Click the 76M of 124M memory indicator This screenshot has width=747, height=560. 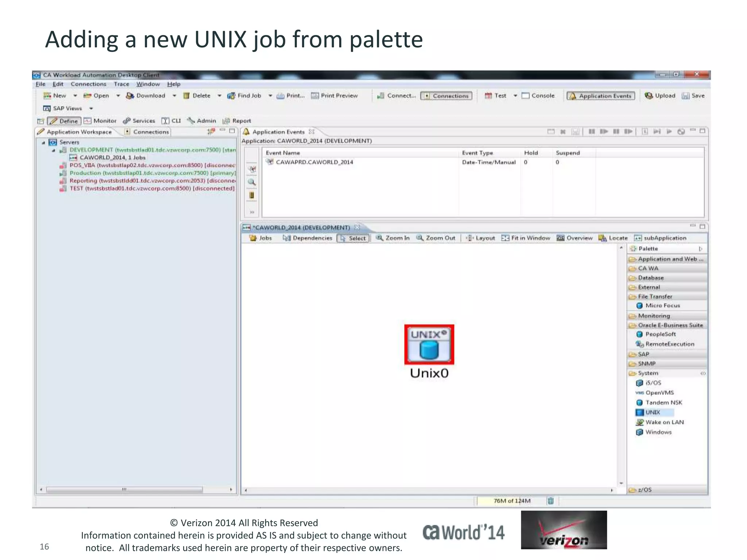(512, 501)
